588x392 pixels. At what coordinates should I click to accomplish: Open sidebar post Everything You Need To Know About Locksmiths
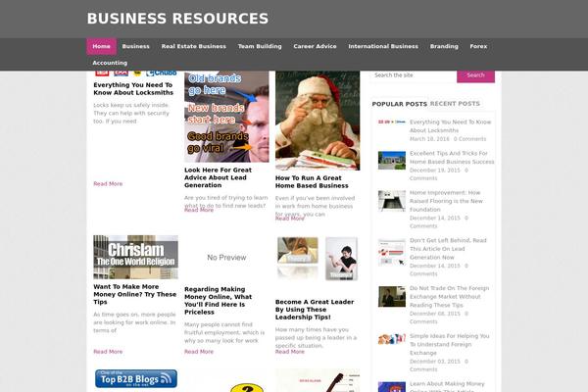click(x=450, y=126)
